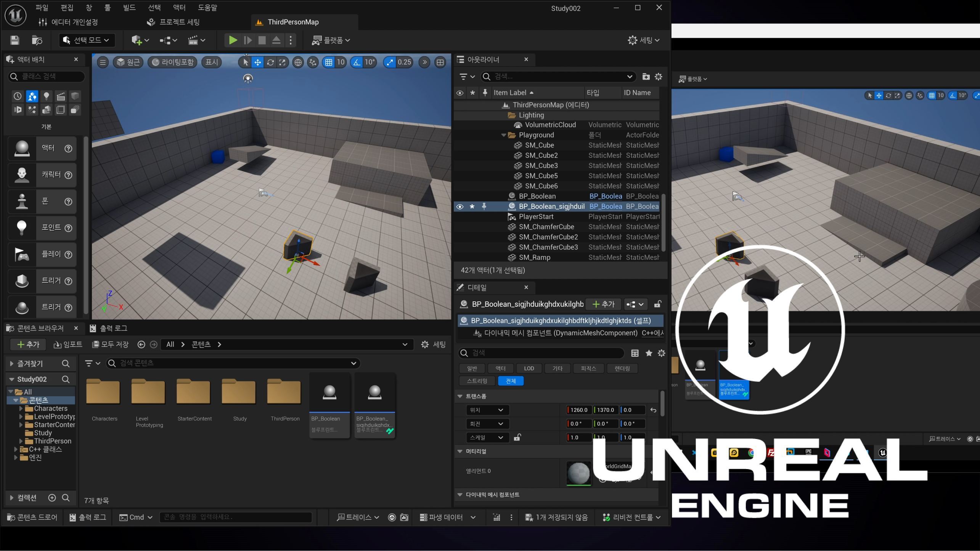Select the rotate gizmo tool
This screenshot has height=551, width=980.
(x=270, y=62)
